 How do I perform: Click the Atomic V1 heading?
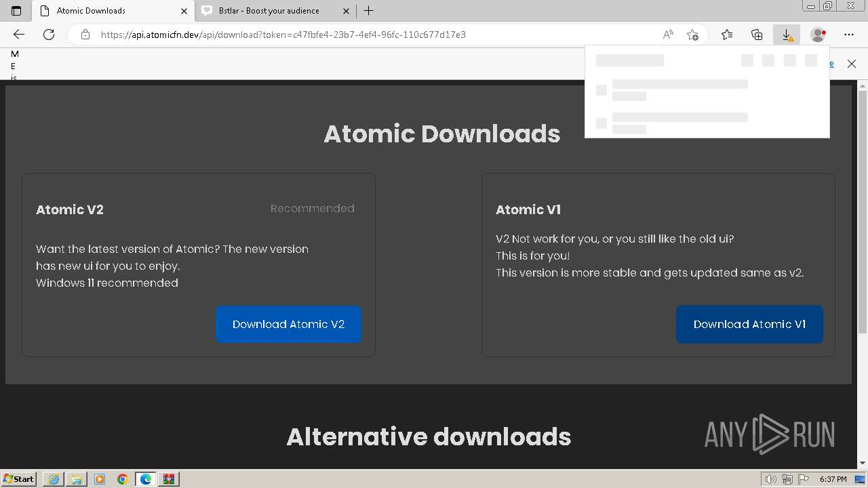528,209
